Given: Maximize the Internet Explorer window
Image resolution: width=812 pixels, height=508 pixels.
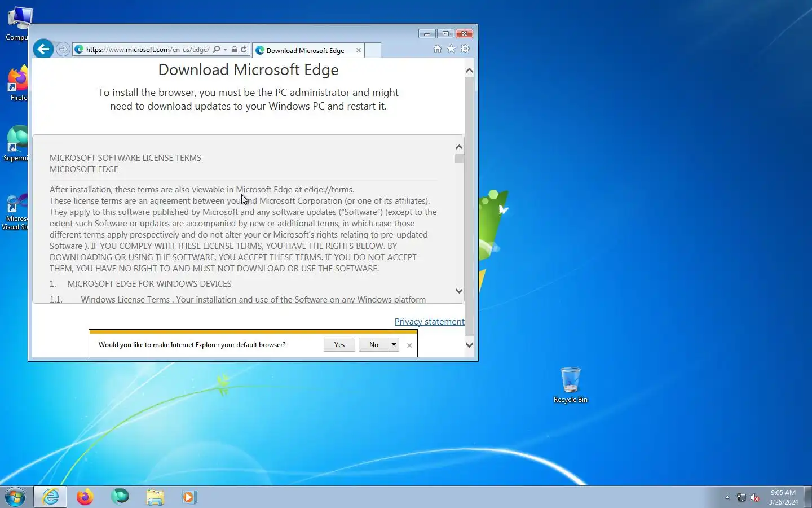Looking at the screenshot, I should (445, 34).
